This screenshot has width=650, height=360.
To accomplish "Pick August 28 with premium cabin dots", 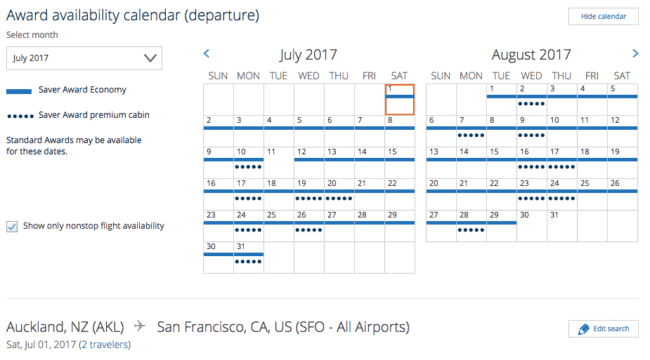I will pyautogui.click(x=471, y=226).
